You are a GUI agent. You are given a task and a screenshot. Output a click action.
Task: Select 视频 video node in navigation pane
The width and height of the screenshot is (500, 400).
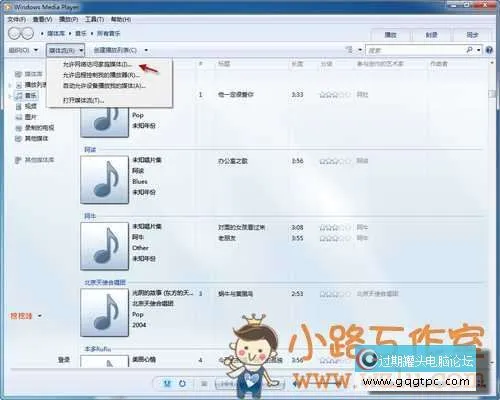(x=26, y=106)
